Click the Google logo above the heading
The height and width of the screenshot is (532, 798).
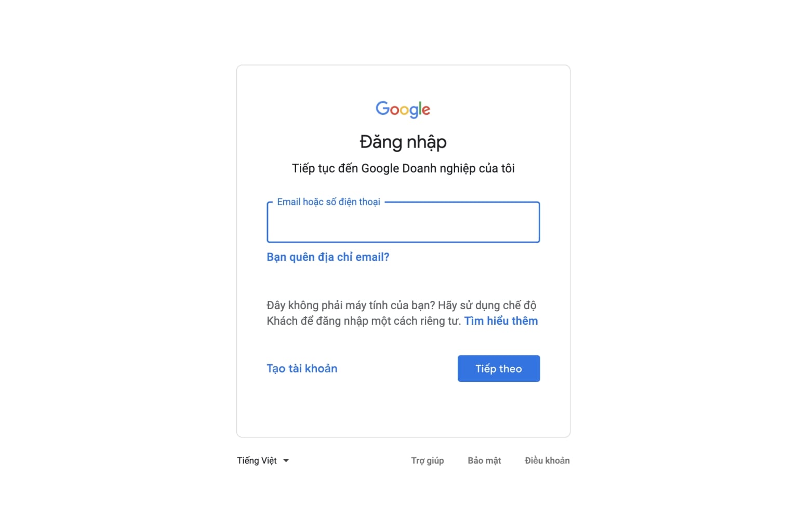403,109
